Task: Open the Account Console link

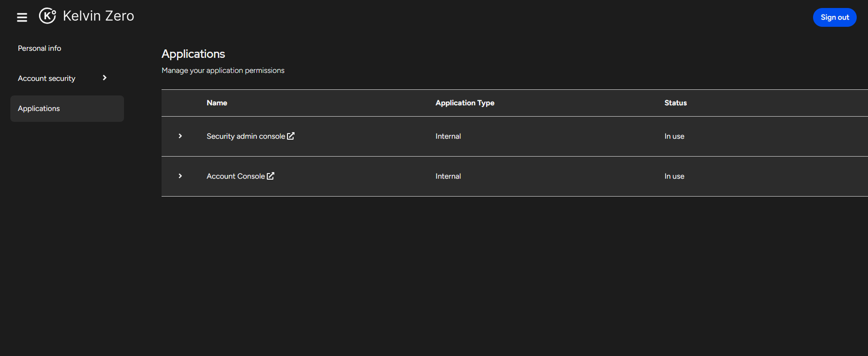Action: (x=236, y=176)
